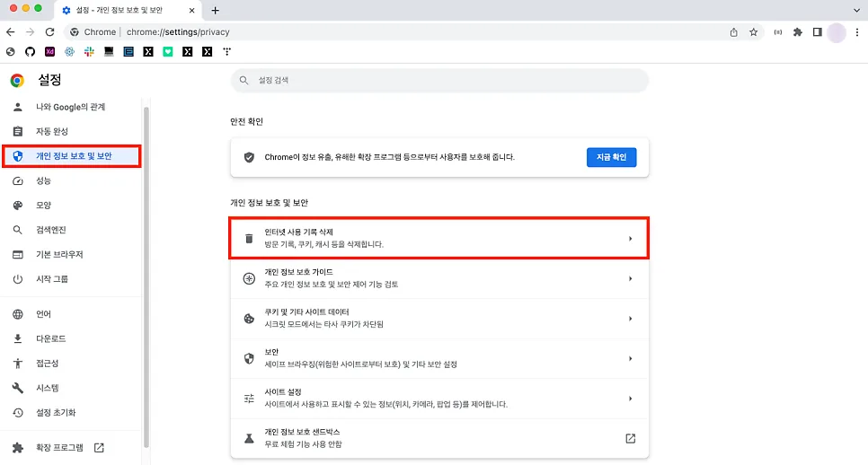Open 모양 appearance settings
Viewport: 868px width, 465px height.
(71, 206)
